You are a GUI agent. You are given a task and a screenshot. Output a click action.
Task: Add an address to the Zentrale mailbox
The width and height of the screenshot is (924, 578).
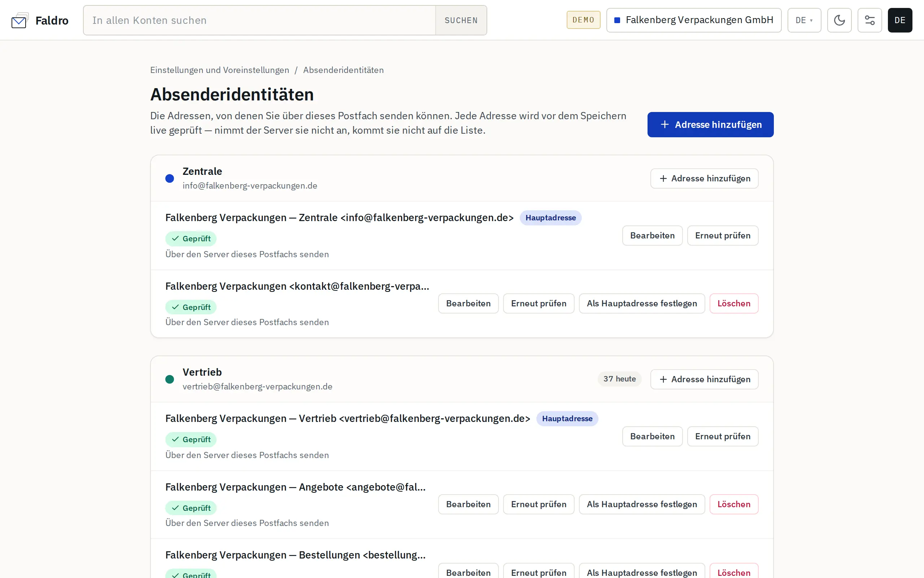click(704, 178)
